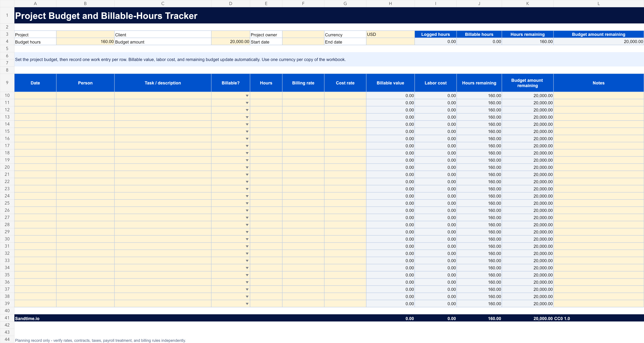Select the Budget hours value 160.00 cell
The image size is (644, 343).
(85, 42)
